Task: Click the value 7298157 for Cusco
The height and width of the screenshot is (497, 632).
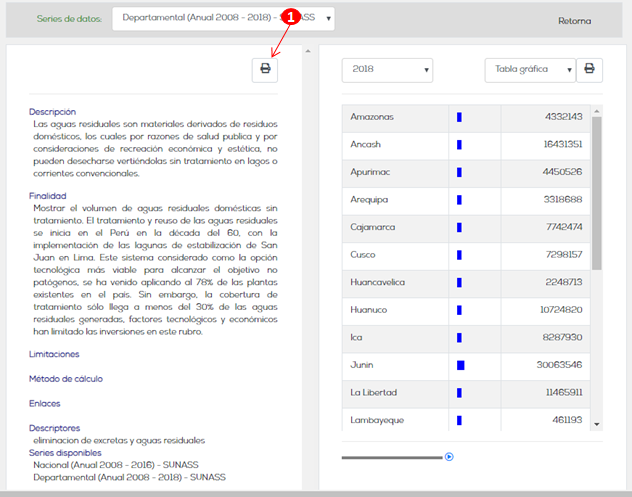Action: click(564, 255)
